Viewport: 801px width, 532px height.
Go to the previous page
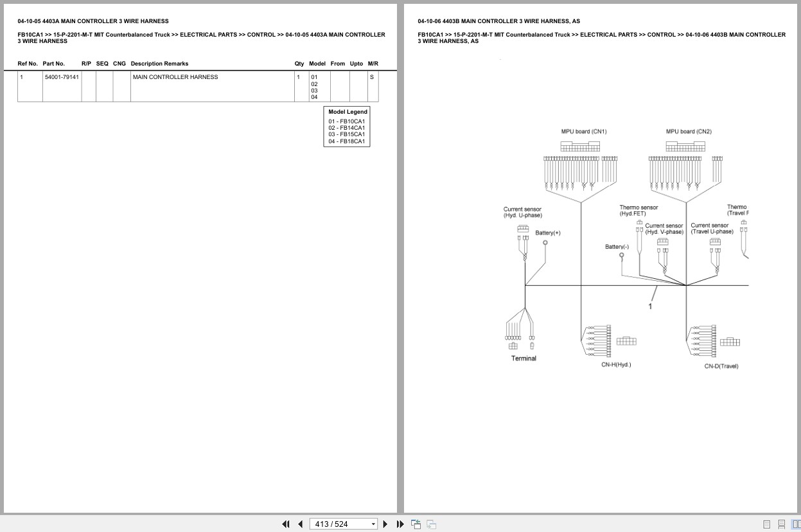(300, 524)
